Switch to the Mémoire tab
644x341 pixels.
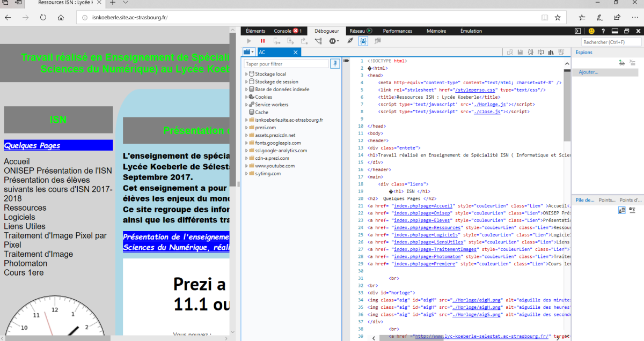click(436, 31)
